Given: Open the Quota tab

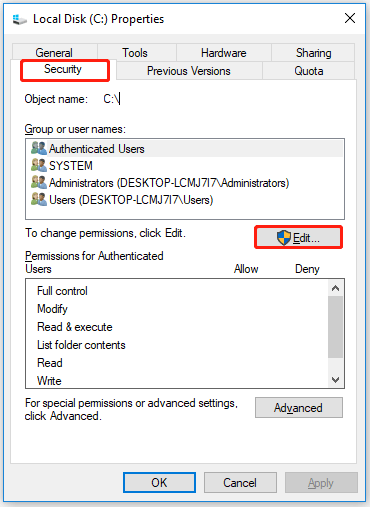Looking at the screenshot, I should (x=309, y=71).
